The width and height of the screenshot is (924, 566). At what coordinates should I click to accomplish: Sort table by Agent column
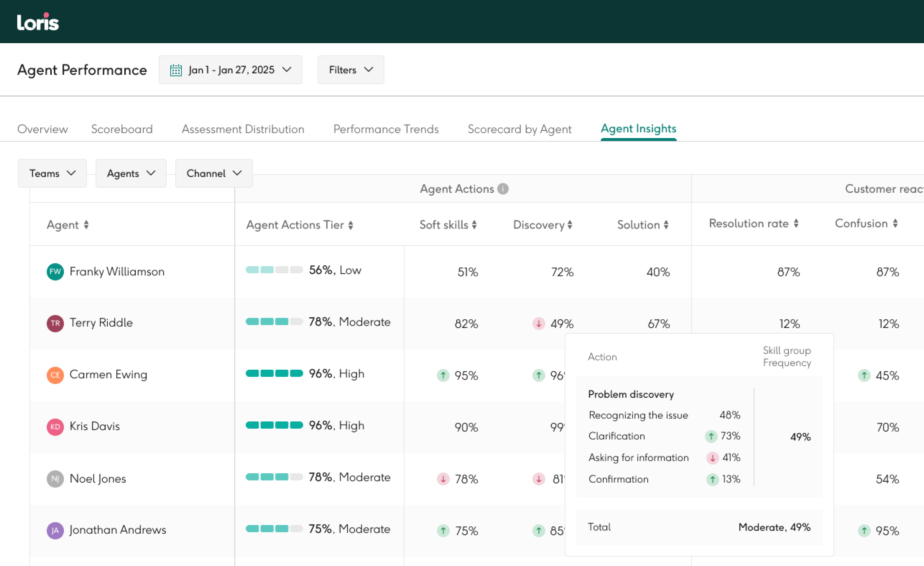pyautogui.click(x=86, y=225)
